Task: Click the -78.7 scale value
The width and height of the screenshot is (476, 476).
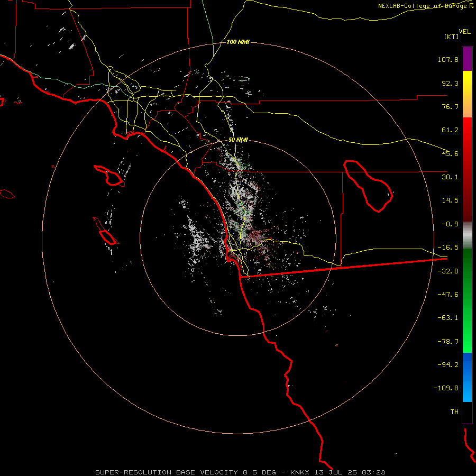Action: click(x=448, y=342)
